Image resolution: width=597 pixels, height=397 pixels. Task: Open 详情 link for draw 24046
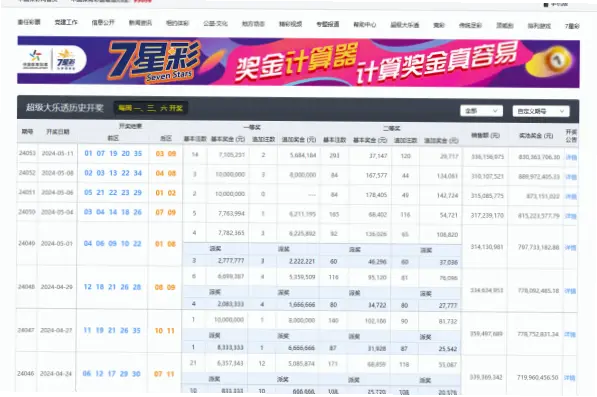(x=570, y=378)
